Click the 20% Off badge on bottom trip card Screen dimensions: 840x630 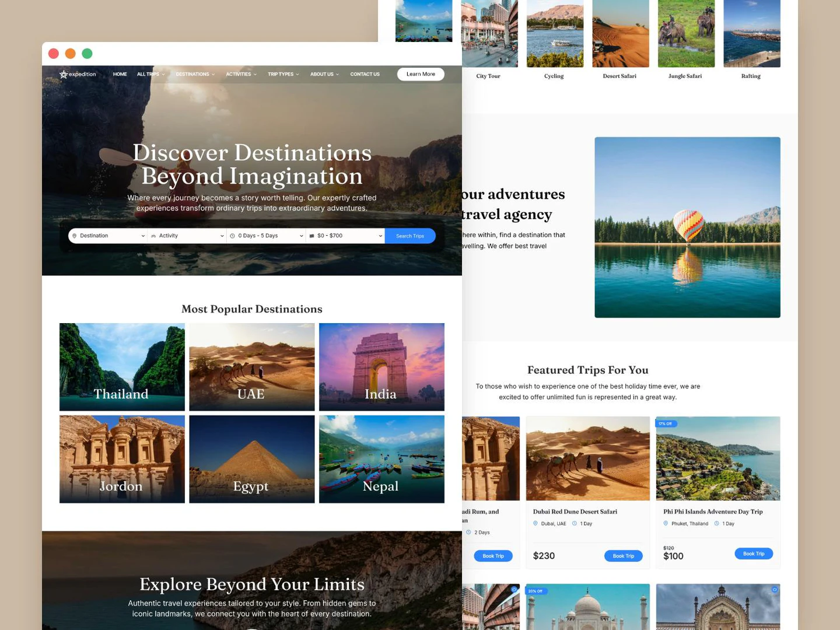coord(535,590)
